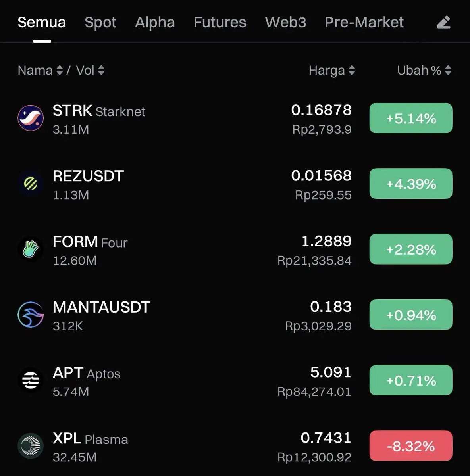Image resolution: width=470 pixels, height=476 pixels.
Task: Sort list by Nama arrows
Action: pyautogui.click(x=60, y=71)
